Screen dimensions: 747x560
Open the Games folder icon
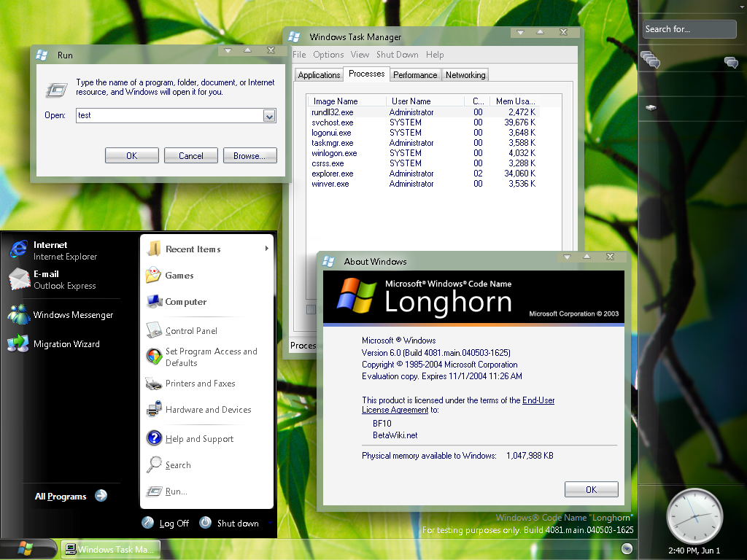point(153,276)
